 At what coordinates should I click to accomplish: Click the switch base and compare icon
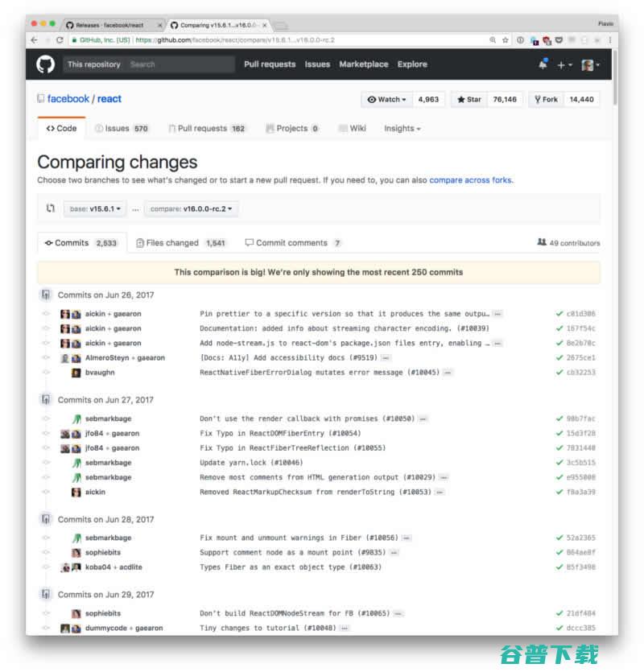pyautogui.click(x=51, y=208)
